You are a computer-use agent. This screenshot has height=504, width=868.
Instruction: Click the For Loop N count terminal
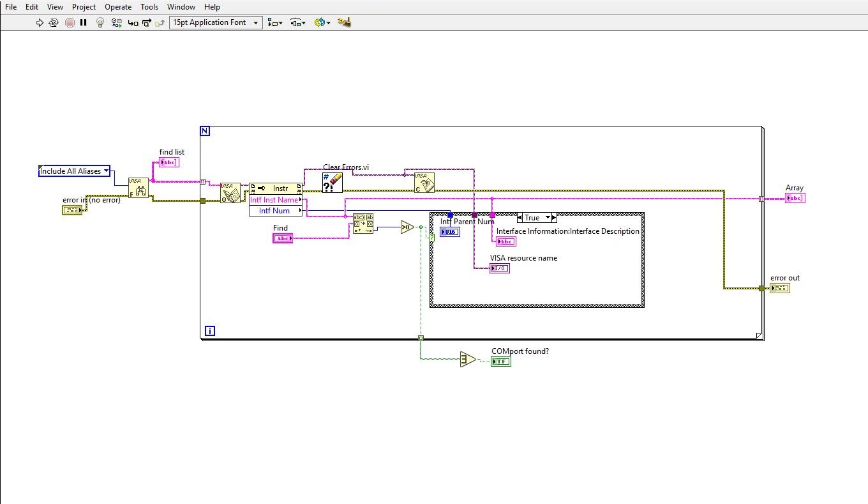click(x=205, y=131)
